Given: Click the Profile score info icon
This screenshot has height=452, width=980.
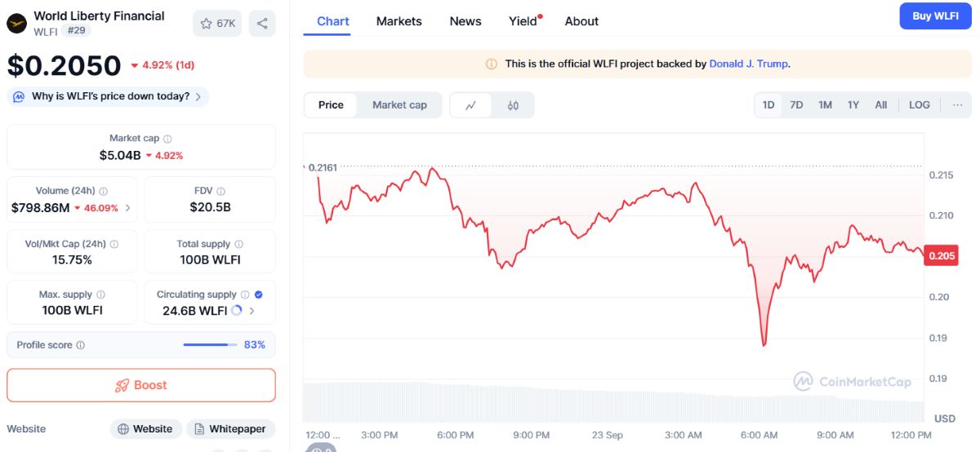Looking at the screenshot, I should [80, 345].
